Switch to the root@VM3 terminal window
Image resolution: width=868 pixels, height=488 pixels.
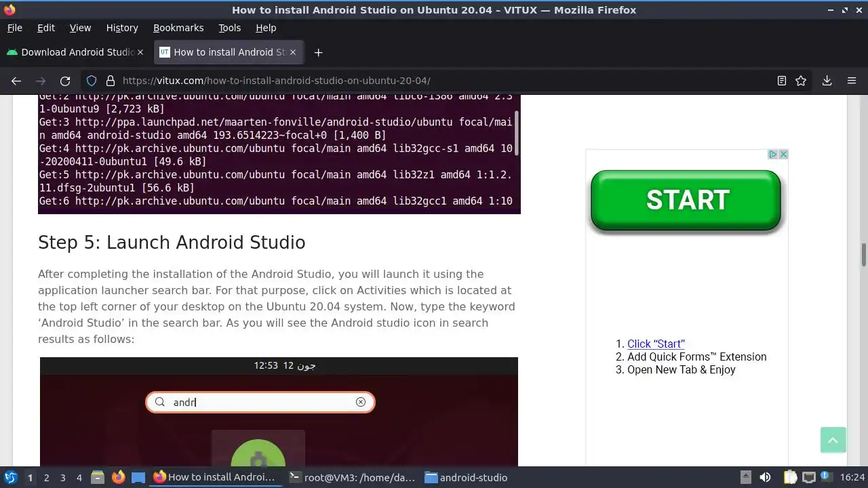tap(351, 477)
